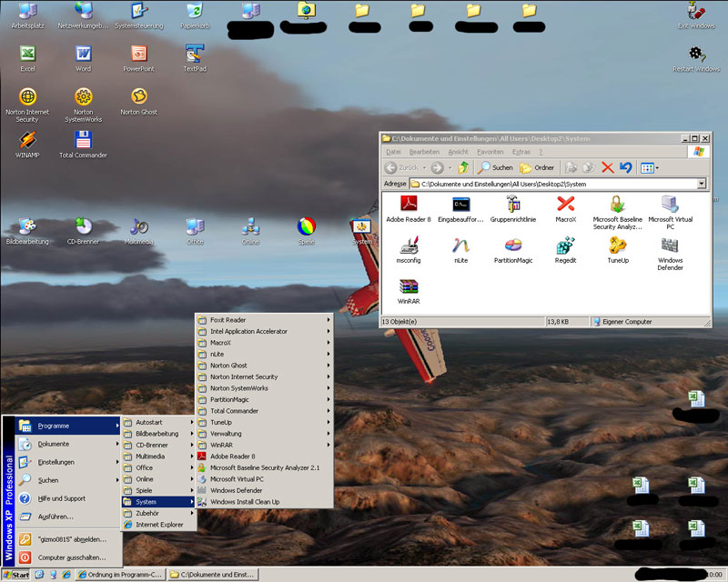Select the MacroX icon in the explorer window

565,209
